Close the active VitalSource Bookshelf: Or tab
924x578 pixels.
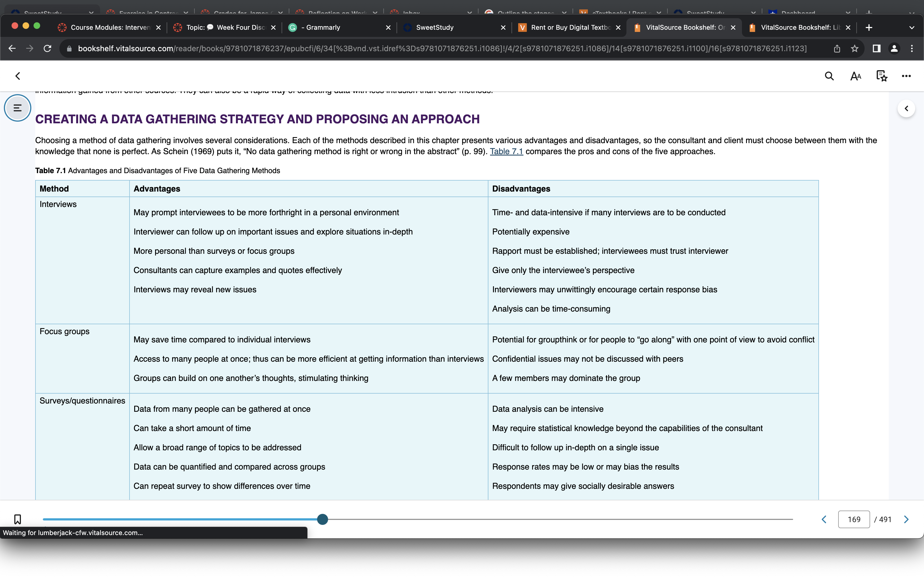pos(733,28)
